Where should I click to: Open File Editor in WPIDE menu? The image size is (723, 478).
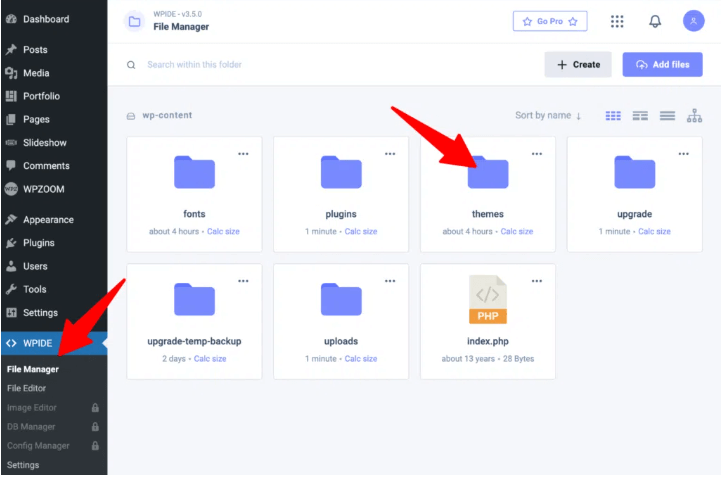coord(27,388)
